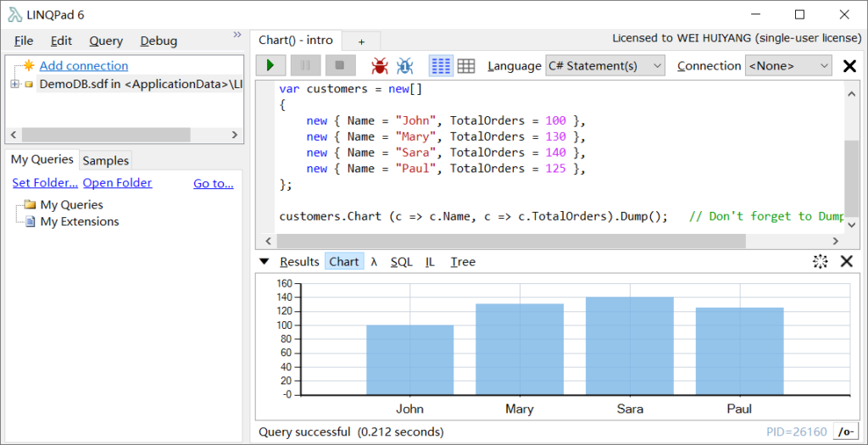Click the Add connection link
This screenshot has height=445, width=868.
point(84,66)
